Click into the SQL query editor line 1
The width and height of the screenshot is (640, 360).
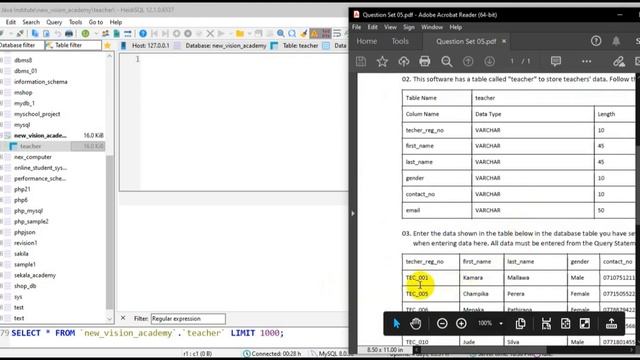(x=243, y=59)
